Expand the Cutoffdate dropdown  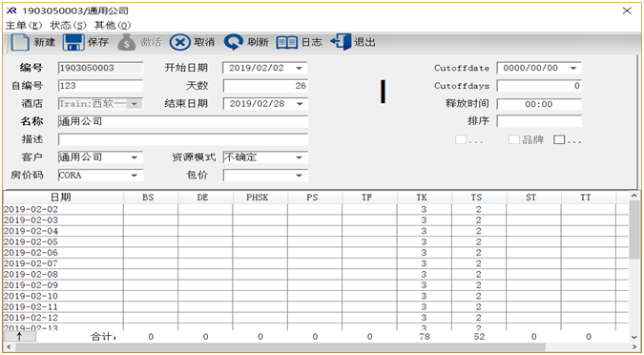(573, 68)
